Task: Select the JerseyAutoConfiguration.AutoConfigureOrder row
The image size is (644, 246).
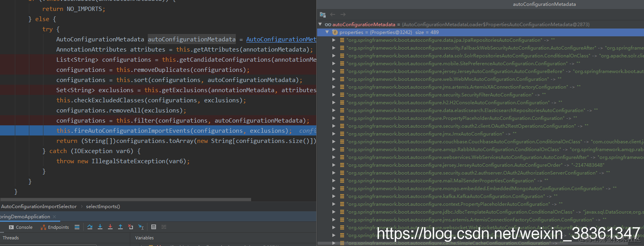Action: click(x=481, y=165)
